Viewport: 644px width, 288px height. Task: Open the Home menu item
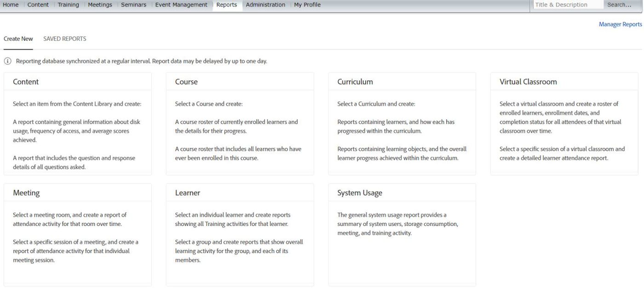(11, 5)
